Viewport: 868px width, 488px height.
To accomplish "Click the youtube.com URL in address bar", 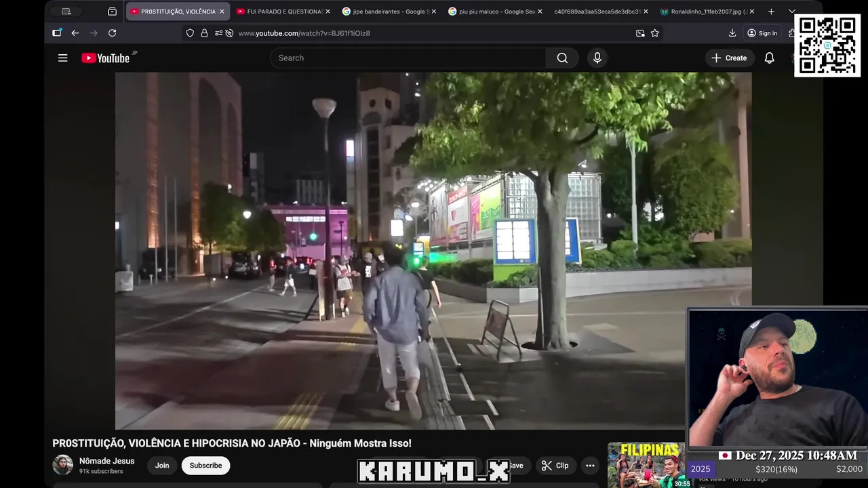I will [304, 33].
